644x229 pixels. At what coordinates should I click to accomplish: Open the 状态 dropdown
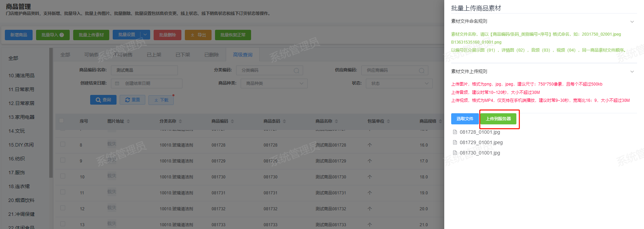pyautogui.click(x=399, y=83)
